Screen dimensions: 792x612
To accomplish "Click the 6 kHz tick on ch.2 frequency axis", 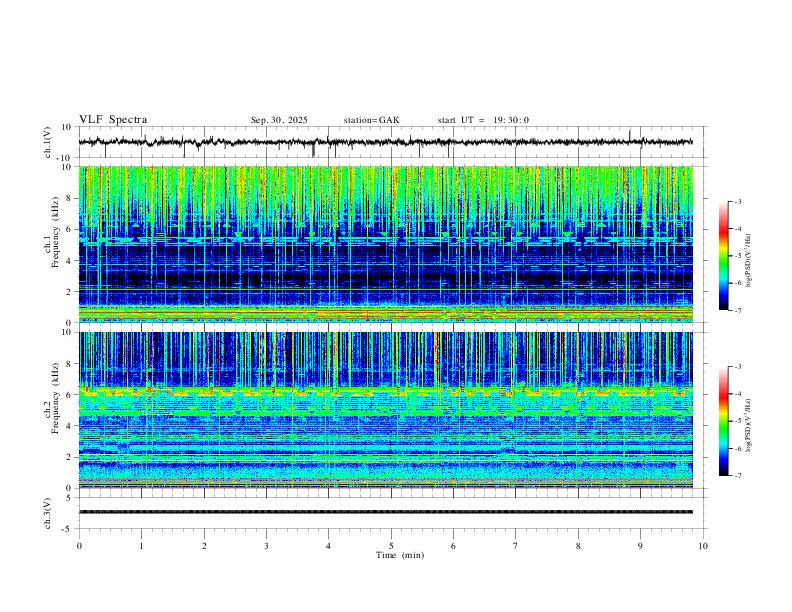I will [x=69, y=395].
